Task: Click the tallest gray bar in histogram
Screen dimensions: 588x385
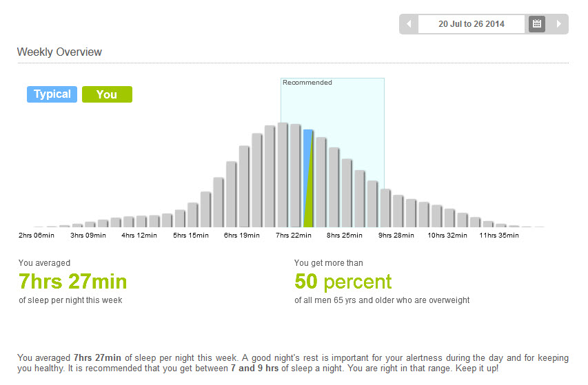Action: (x=283, y=175)
